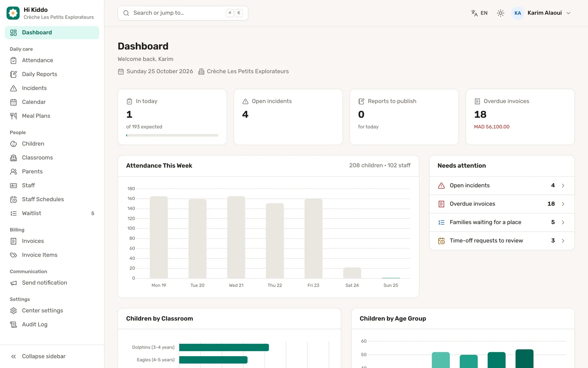Image resolution: width=588 pixels, height=368 pixels.
Task: Click 208 children • 102 staff text
Action: click(380, 166)
